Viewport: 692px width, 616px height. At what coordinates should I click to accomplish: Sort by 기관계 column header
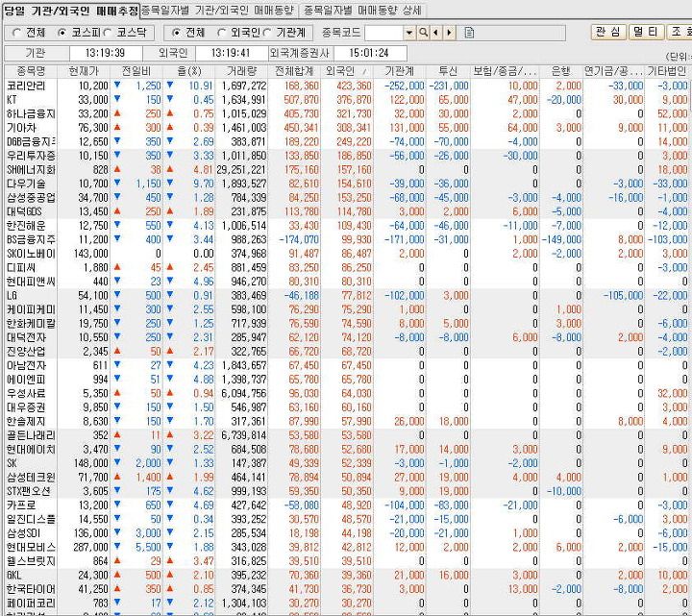400,71
